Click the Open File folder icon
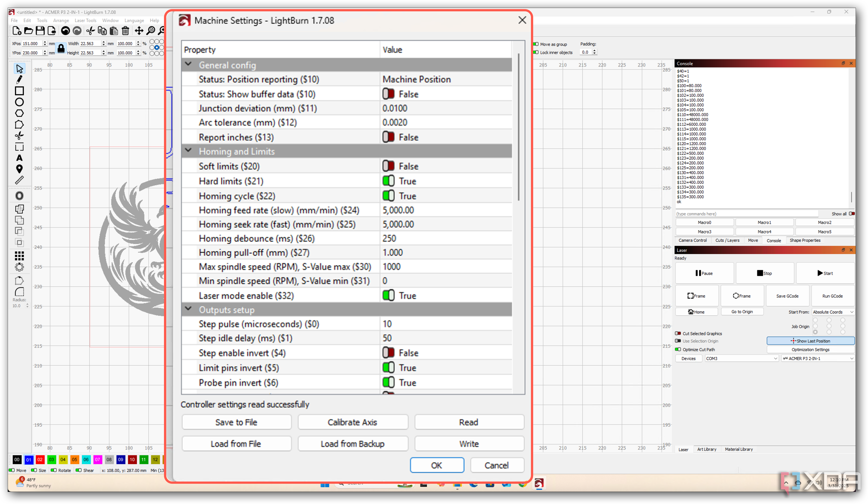Screen dimensions: 868x504 tap(28, 31)
